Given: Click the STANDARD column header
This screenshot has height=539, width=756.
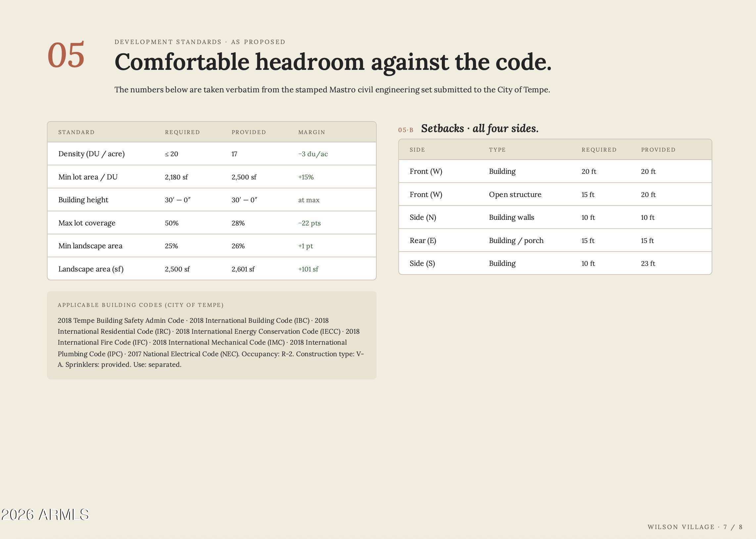Looking at the screenshot, I should pyautogui.click(x=76, y=132).
